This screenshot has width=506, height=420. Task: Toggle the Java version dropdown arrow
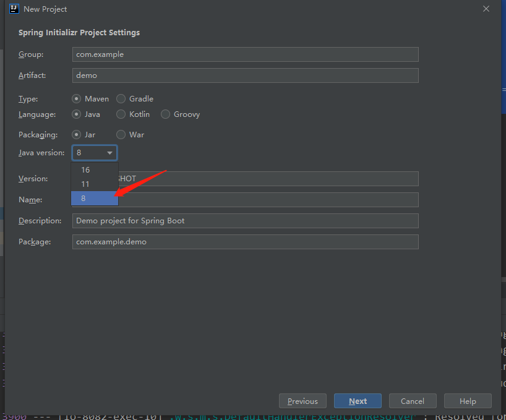pos(109,153)
